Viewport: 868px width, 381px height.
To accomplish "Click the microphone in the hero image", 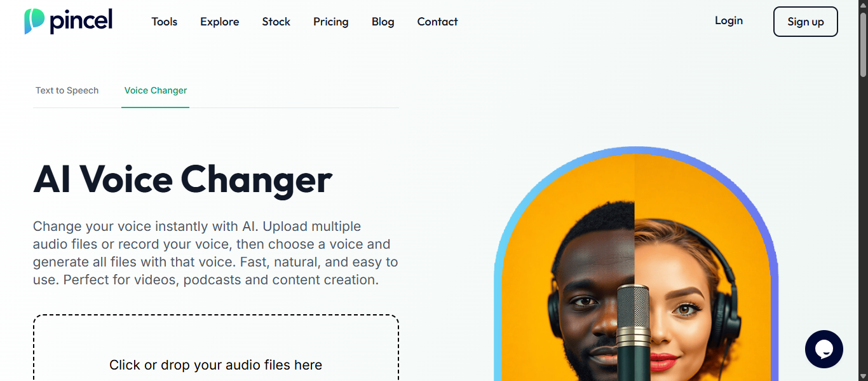I will 634,333.
